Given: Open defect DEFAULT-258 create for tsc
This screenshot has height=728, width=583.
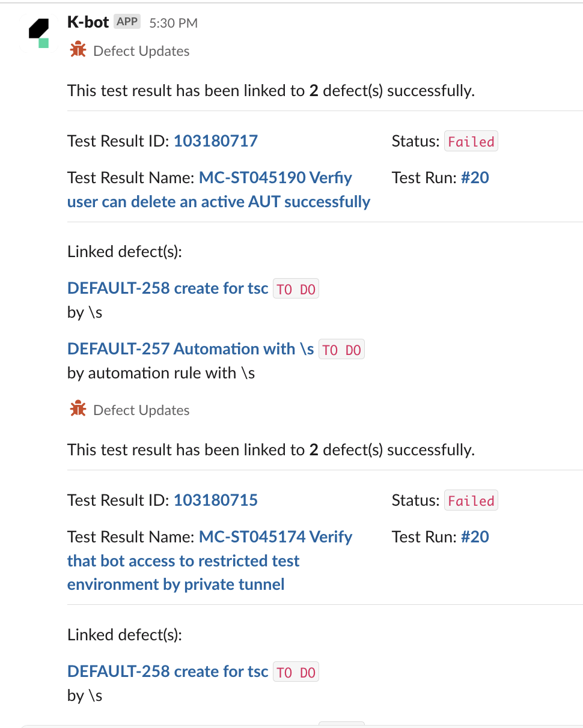Looking at the screenshot, I should point(167,288).
